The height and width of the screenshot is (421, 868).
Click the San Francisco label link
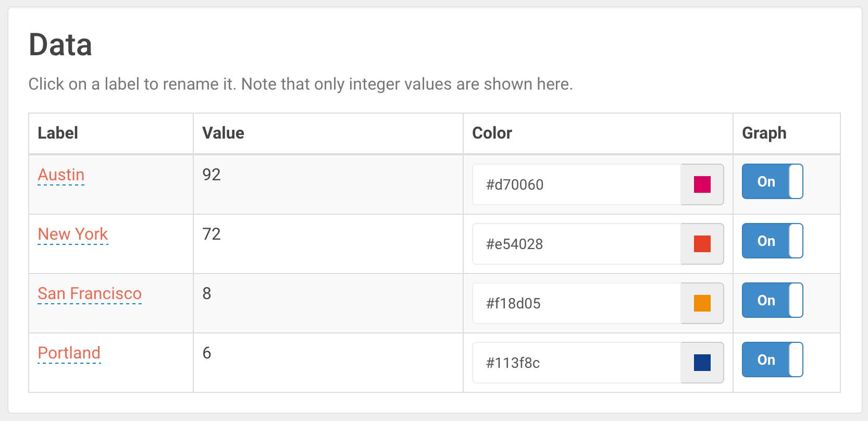point(90,294)
